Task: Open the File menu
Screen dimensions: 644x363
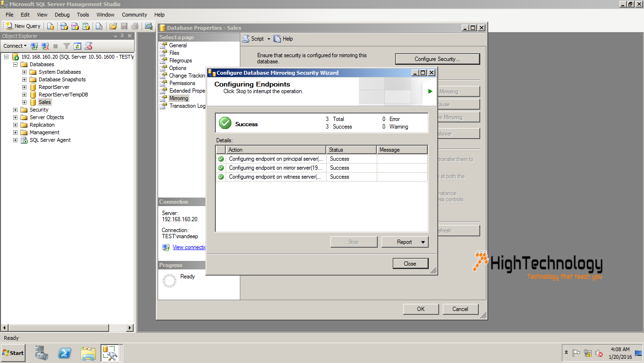Action: pos(9,15)
